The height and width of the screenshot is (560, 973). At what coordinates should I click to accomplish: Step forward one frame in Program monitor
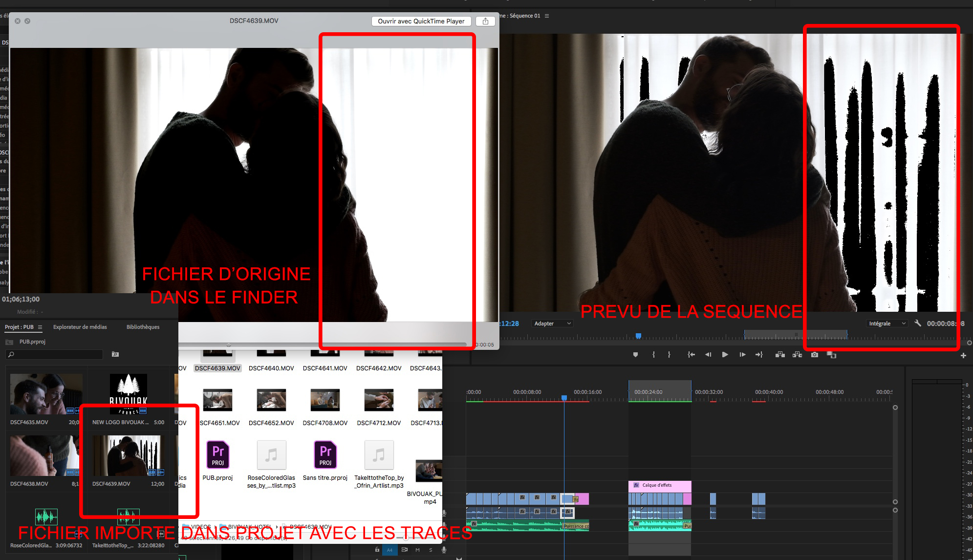coord(742,355)
